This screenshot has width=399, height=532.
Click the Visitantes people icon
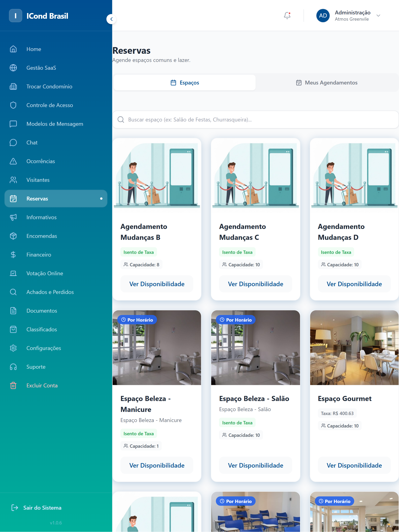[x=13, y=180]
